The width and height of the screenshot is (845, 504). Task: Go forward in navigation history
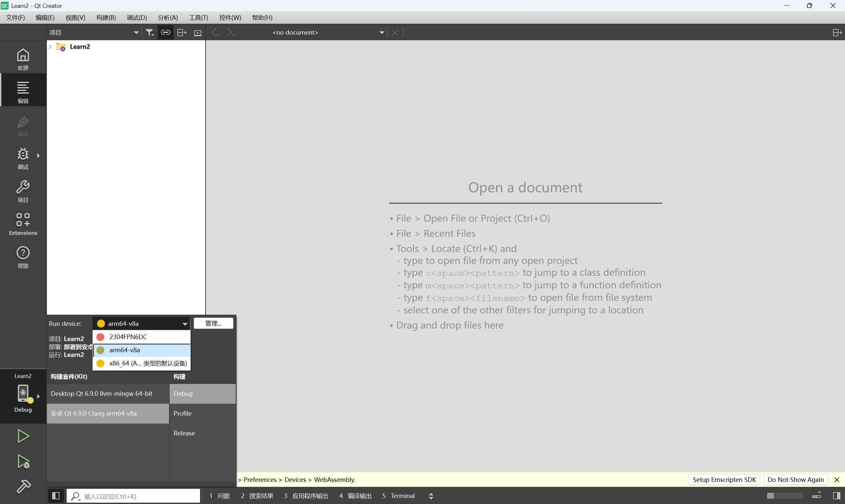[231, 33]
